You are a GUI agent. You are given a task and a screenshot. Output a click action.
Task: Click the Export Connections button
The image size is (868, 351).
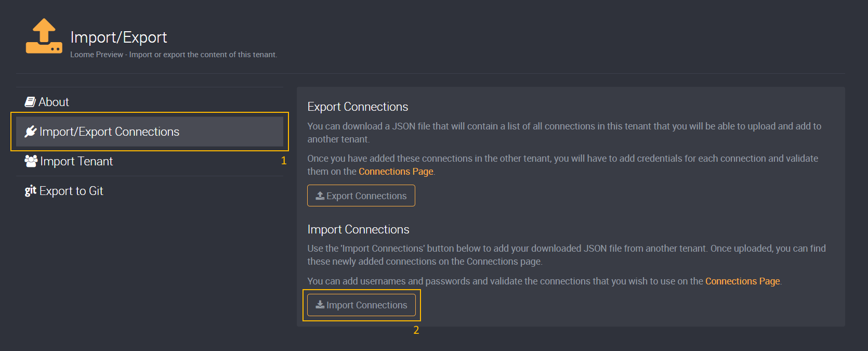point(361,196)
